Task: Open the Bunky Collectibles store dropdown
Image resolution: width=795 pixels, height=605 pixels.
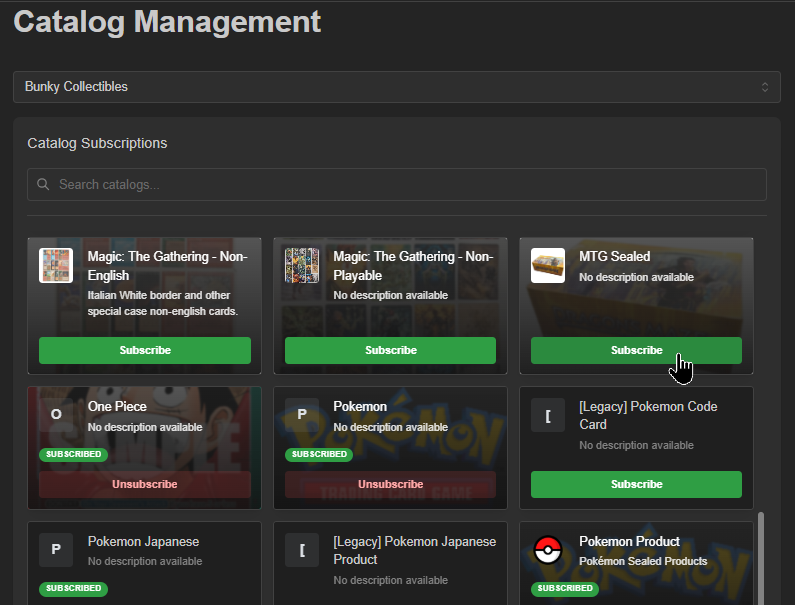Action: (x=396, y=87)
